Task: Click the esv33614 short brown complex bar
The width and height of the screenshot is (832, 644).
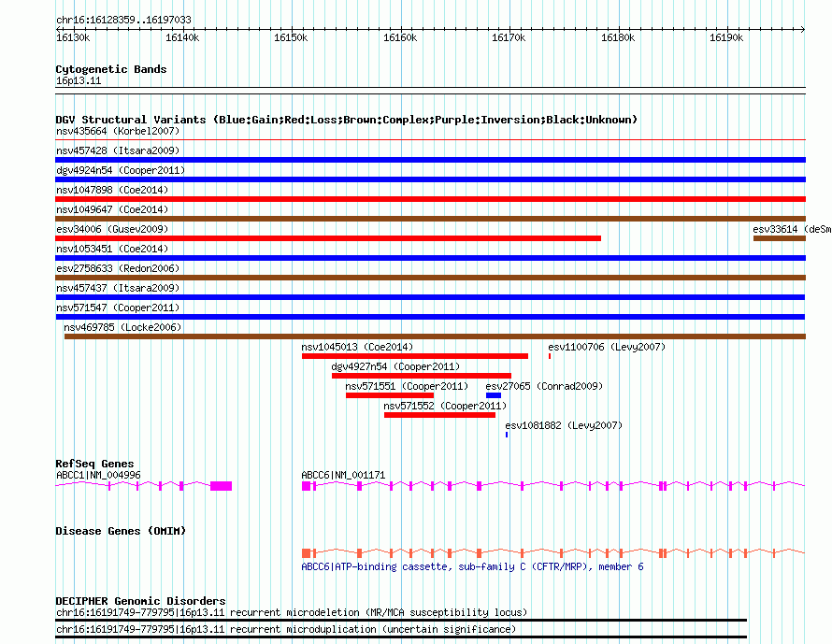Action: click(x=780, y=238)
